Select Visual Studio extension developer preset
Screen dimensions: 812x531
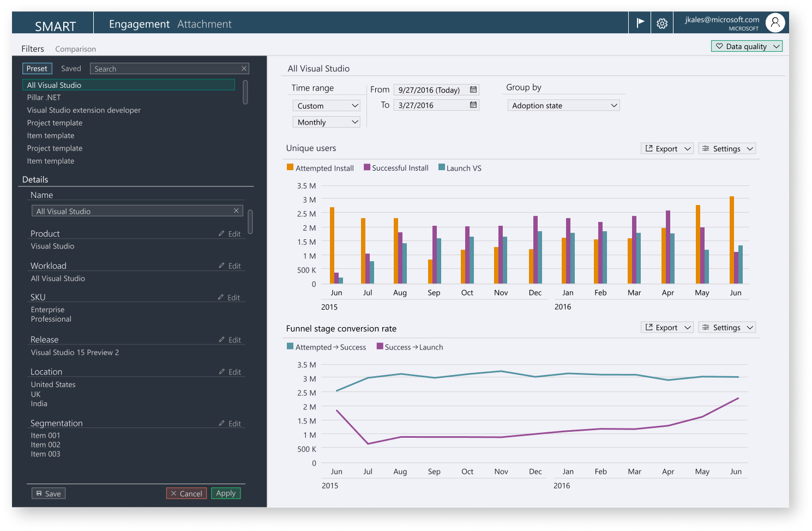pos(84,110)
